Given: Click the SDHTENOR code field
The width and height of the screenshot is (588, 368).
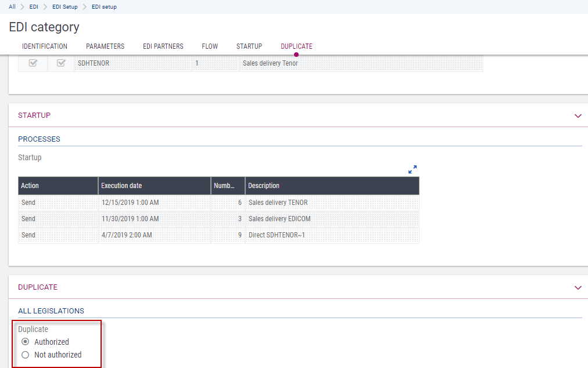Looking at the screenshot, I should pyautogui.click(x=132, y=63).
